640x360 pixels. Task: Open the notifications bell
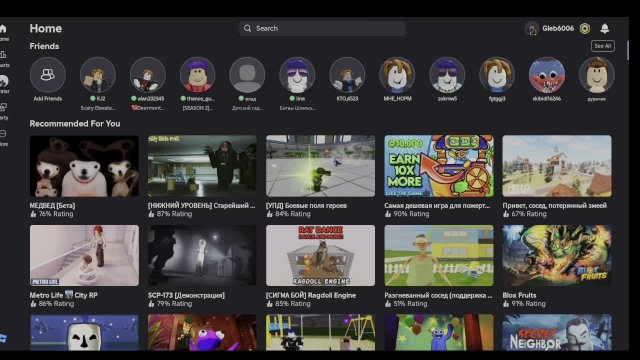point(604,28)
